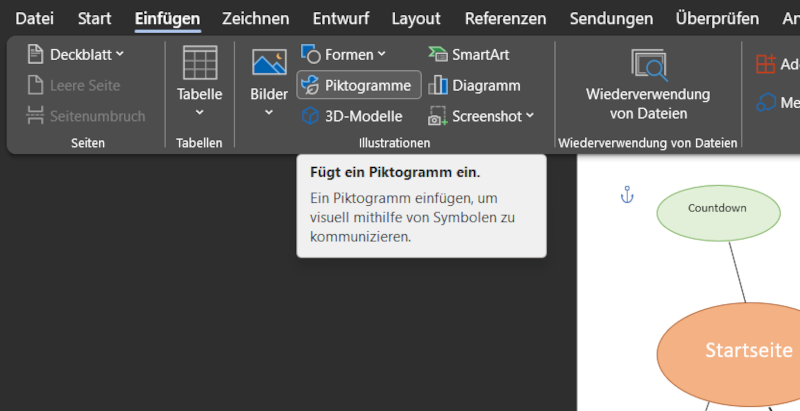
Task: Open the Datei menu
Action: click(35, 18)
